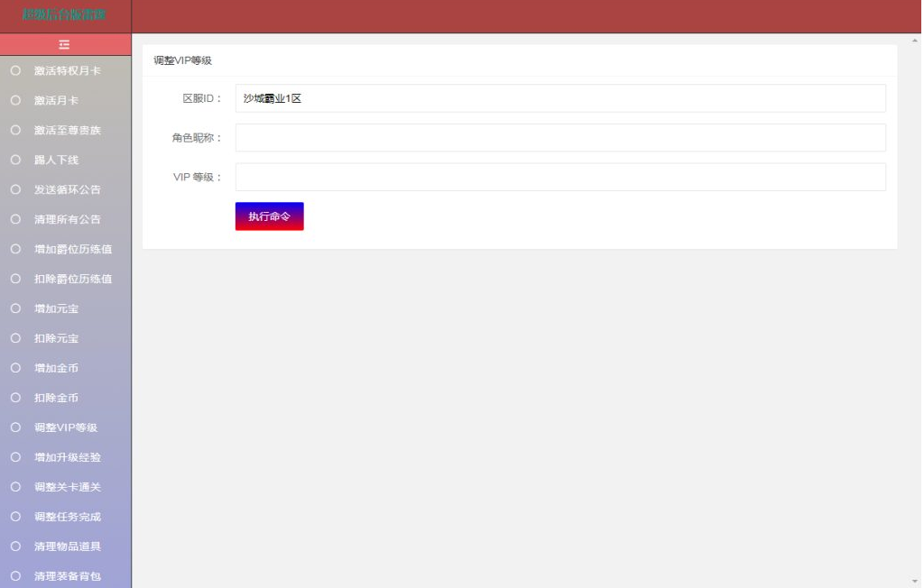Click the circle icon next to 发送循环公告
Viewport: 924px width, 588px height.
14,189
